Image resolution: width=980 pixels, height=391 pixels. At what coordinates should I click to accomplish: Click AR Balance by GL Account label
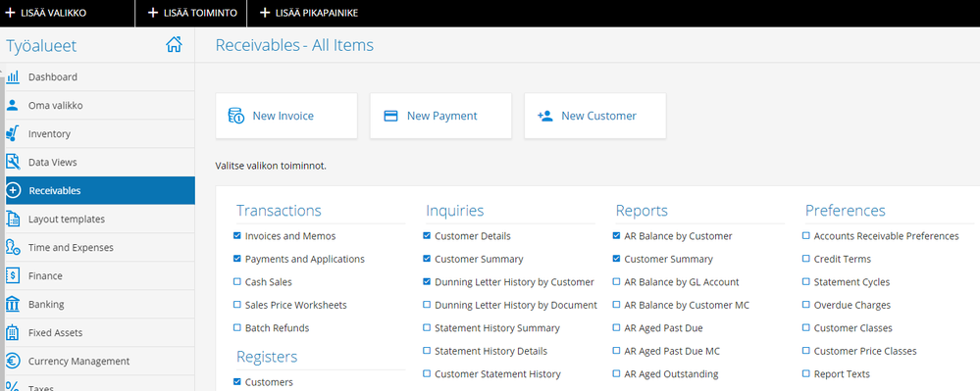click(x=682, y=281)
